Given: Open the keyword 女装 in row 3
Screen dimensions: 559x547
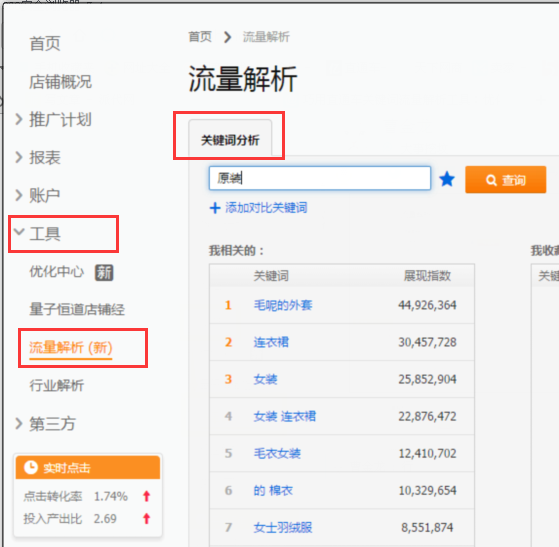Looking at the screenshot, I should pos(266,379).
